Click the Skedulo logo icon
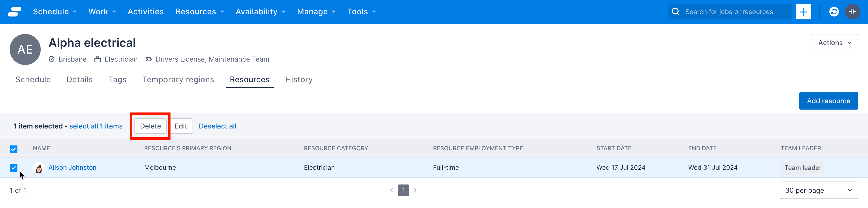Screen dimensions: 868x208 pyautogui.click(x=15, y=12)
